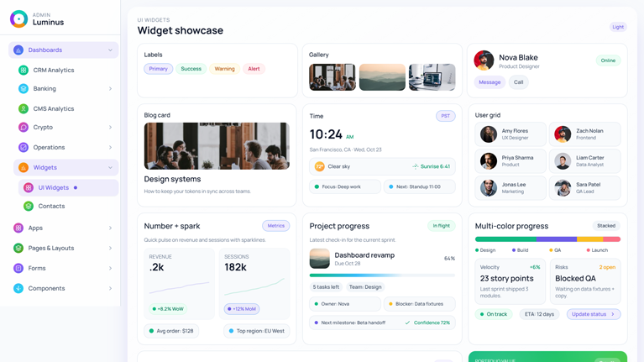Collapse the Dashboards menu section
The image size is (644, 362).
[x=110, y=50]
